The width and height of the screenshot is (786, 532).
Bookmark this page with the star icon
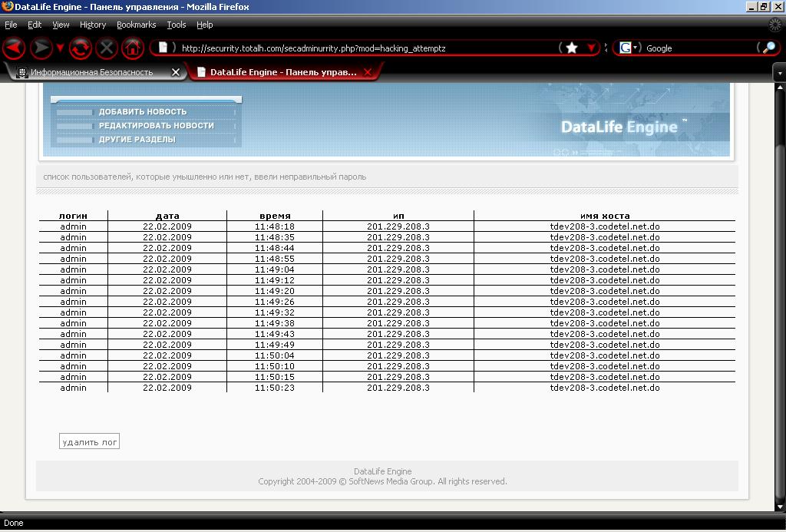(x=571, y=48)
